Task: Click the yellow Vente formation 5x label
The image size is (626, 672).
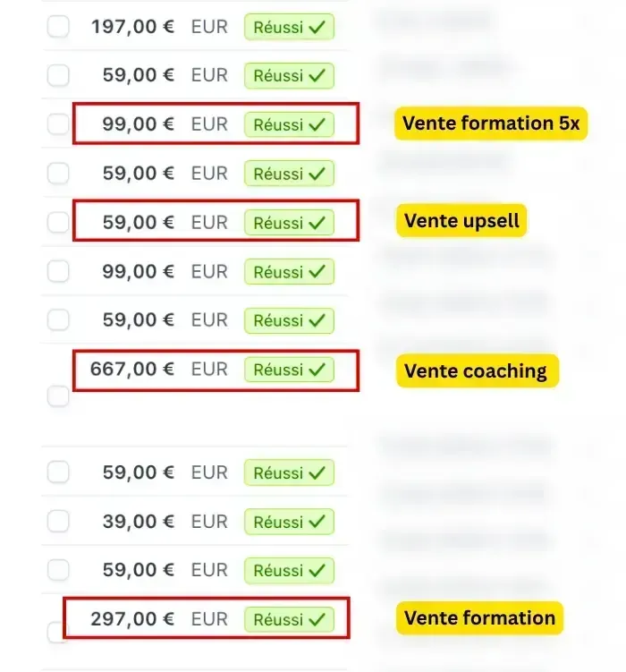Action: 490,123
